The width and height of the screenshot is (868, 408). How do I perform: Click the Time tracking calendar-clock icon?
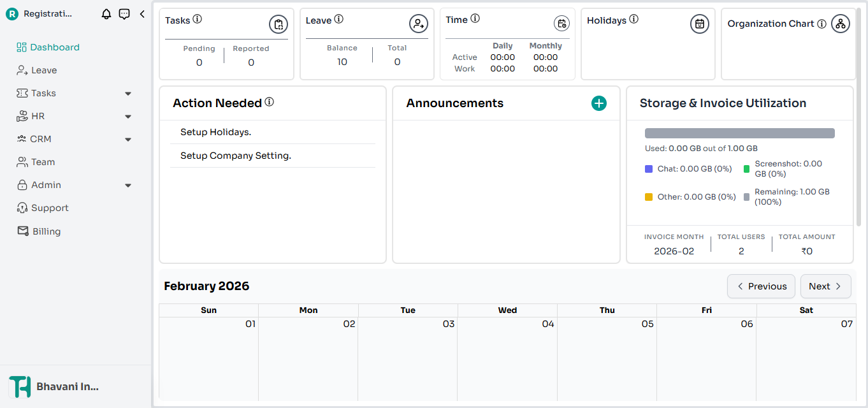[x=561, y=24]
